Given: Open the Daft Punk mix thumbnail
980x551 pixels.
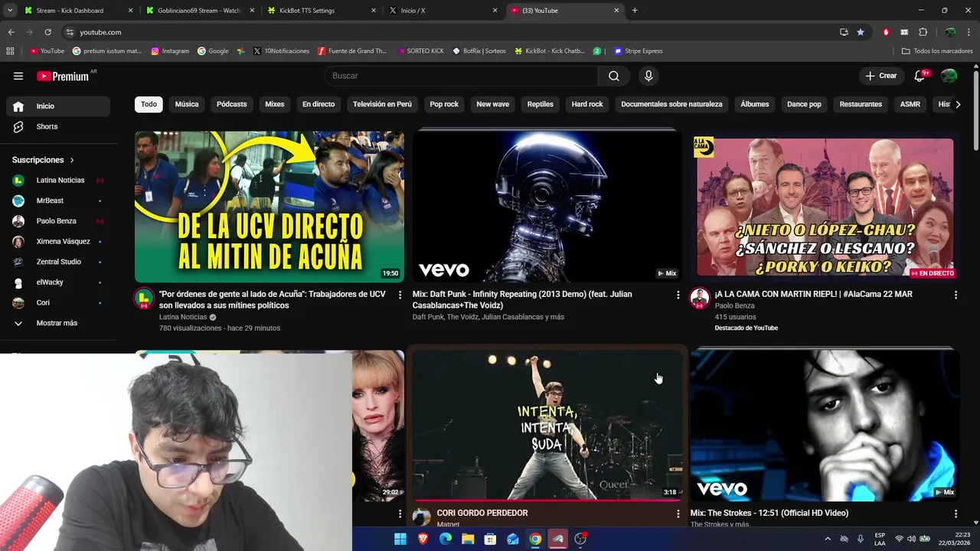Looking at the screenshot, I should [x=547, y=207].
